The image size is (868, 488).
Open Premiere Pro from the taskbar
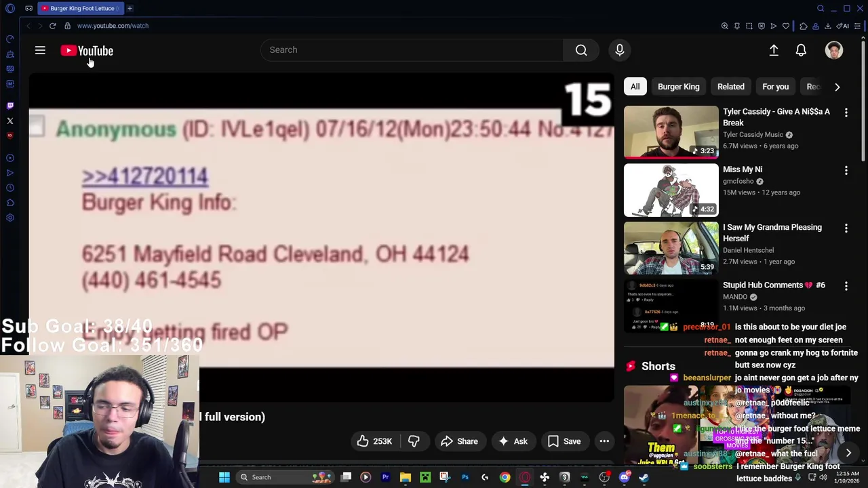[x=385, y=477]
